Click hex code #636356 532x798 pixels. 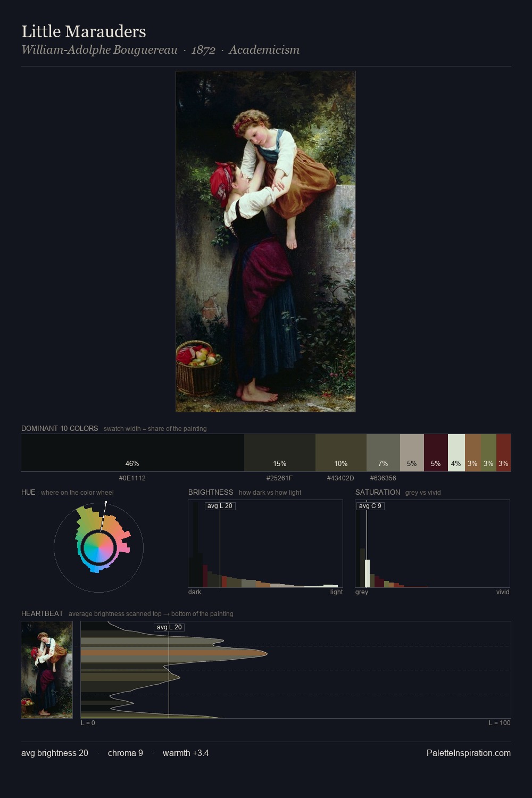click(x=383, y=478)
